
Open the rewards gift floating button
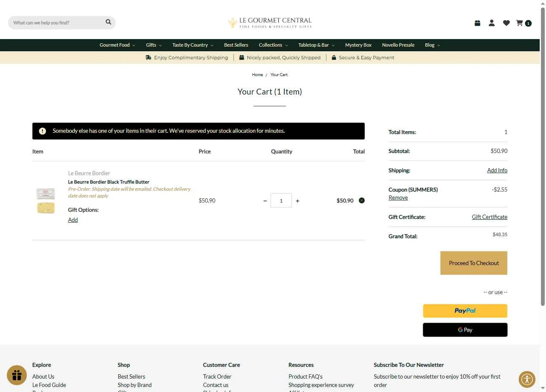tap(17, 375)
